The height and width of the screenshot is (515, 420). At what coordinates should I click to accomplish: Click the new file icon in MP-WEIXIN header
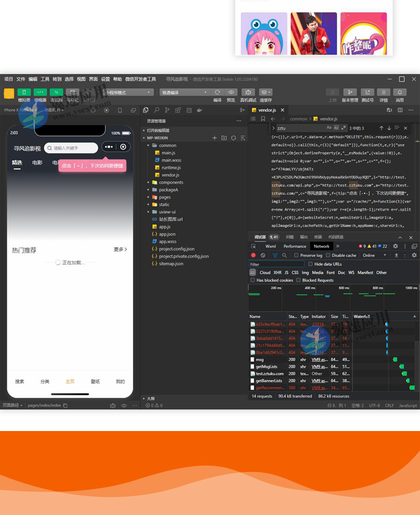pyautogui.click(x=214, y=138)
